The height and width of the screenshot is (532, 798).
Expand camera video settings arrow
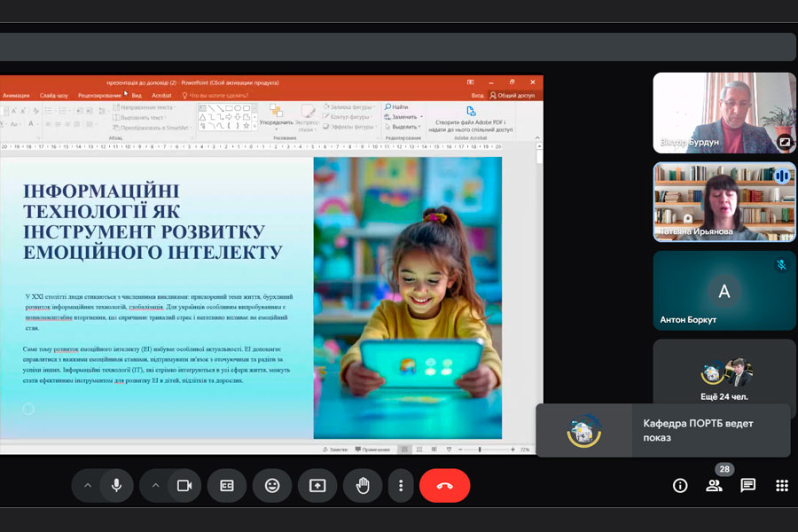[155, 485]
